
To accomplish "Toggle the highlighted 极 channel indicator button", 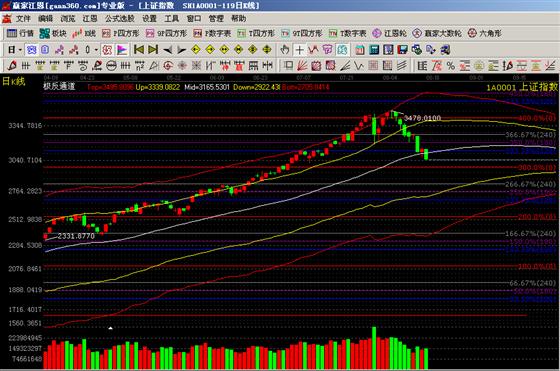I will (107, 50).
